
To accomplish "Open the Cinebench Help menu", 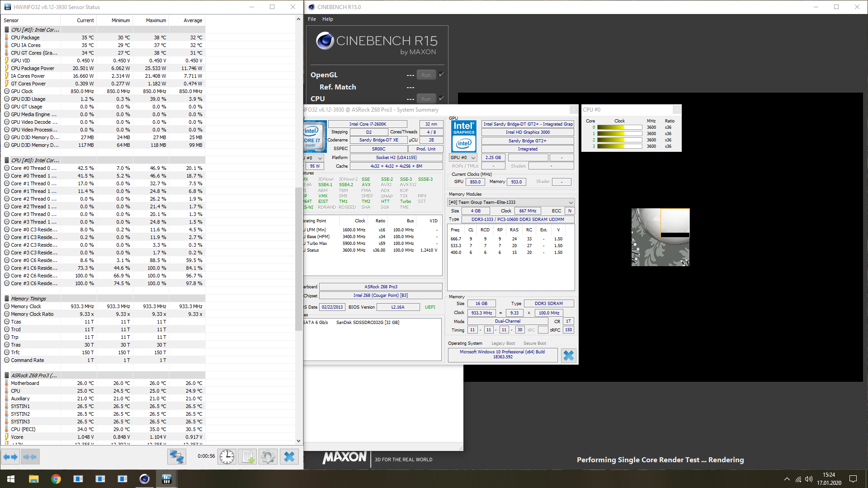I will click(x=327, y=19).
